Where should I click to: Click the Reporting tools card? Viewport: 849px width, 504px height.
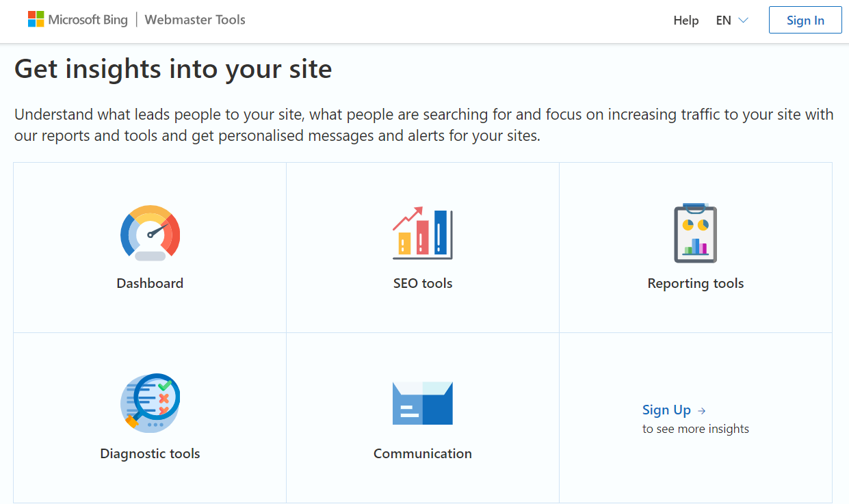coord(695,247)
